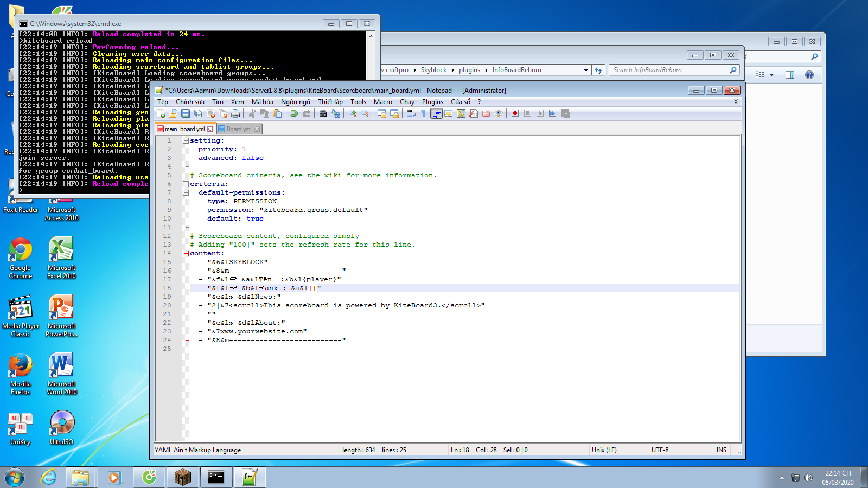Open the Plugins menu
Viewport: 868px width, 488px height.
point(432,102)
